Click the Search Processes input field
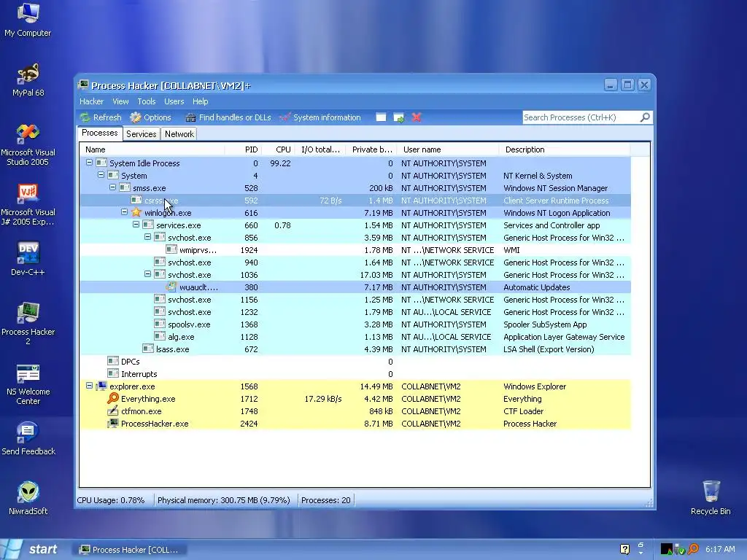747x560 pixels. click(x=581, y=117)
